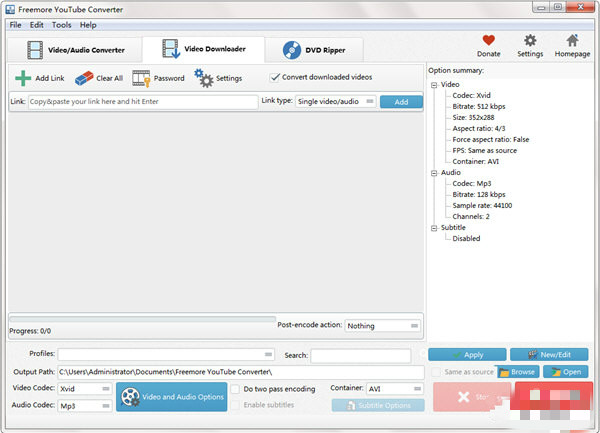Viewport: 600px width, 433px height.
Task: Open downloader Settings gears icon
Action: coord(204,78)
